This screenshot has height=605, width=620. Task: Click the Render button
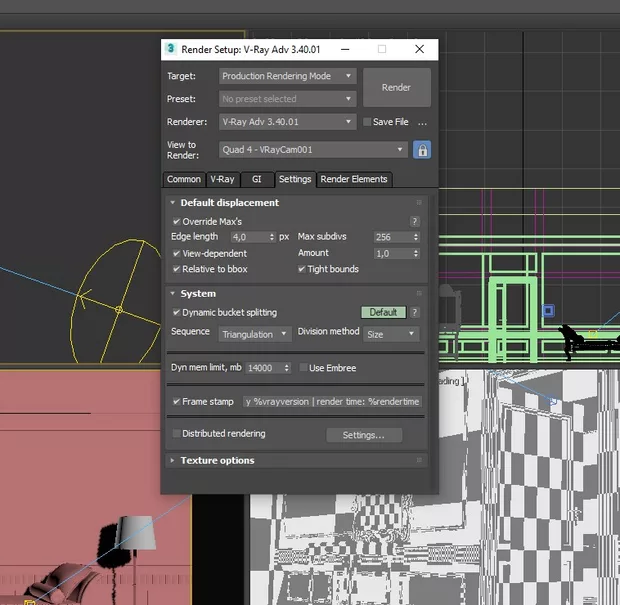(396, 87)
